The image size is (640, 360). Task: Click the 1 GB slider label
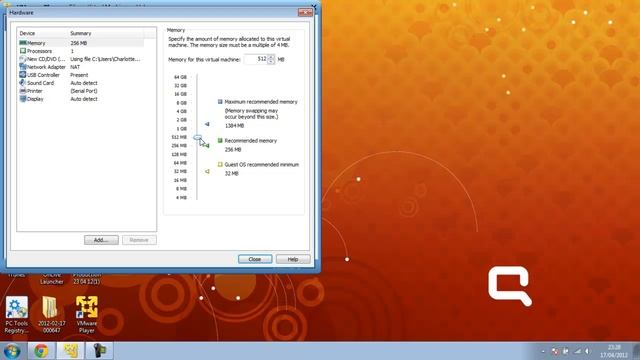coord(181,129)
